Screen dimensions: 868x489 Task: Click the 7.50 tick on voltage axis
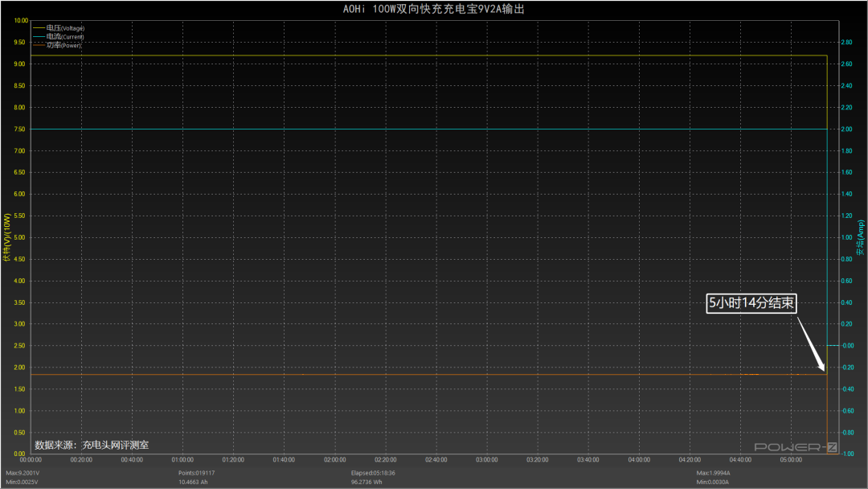click(20, 129)
